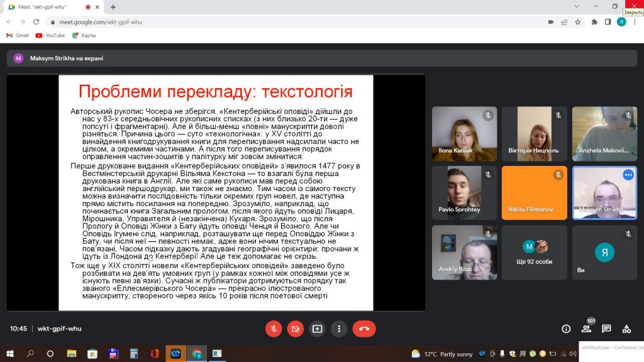Screen dimensions: 644x362
Task: Open the browser extensions puzzle icon
Action: coord(594,22)
